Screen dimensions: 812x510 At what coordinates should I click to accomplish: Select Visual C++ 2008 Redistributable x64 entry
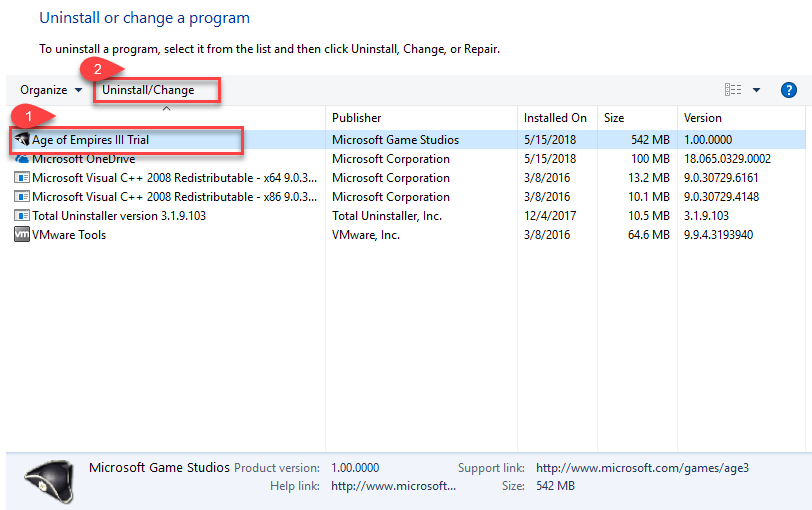click(x=175, y=178)
